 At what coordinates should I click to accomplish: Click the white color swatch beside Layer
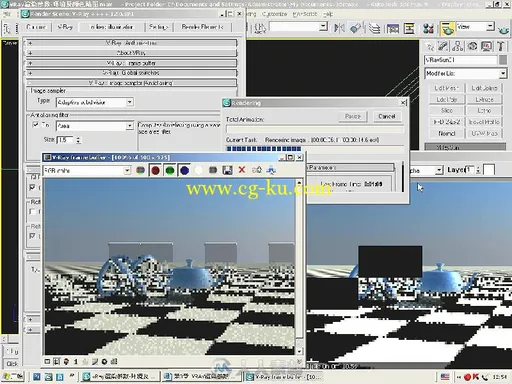pos(489,170)
